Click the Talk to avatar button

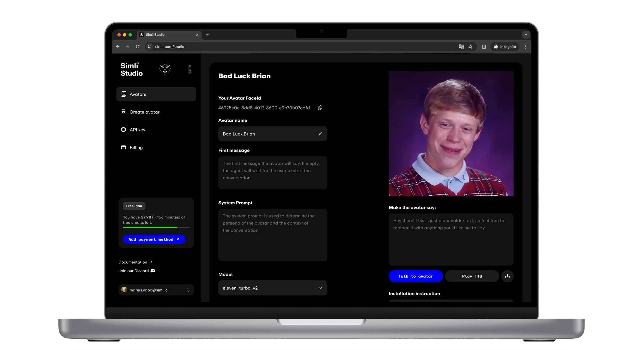[x=416, y=276]
